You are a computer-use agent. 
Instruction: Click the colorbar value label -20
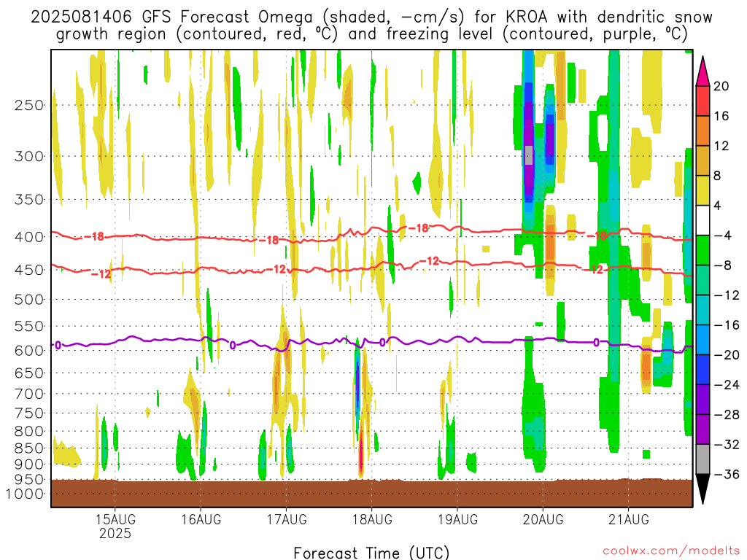727,355
